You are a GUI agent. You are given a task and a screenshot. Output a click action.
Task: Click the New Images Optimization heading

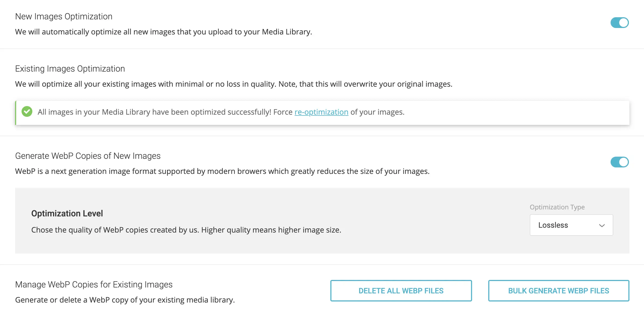coord(64,16)
